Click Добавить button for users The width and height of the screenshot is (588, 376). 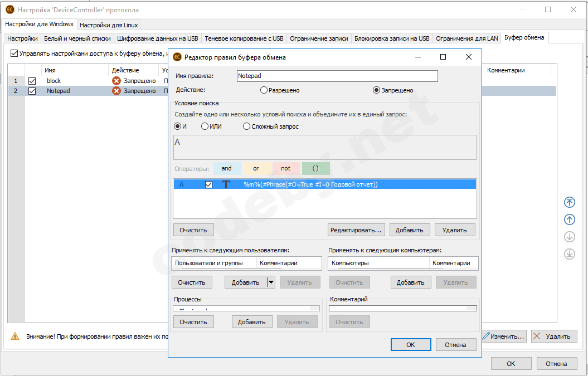tap(246, 282)
